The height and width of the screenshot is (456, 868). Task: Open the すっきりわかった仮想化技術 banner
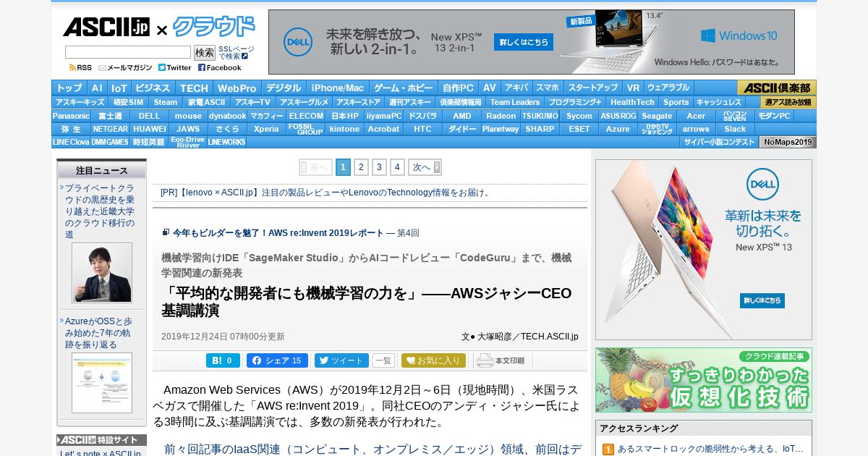pos(704,380)
